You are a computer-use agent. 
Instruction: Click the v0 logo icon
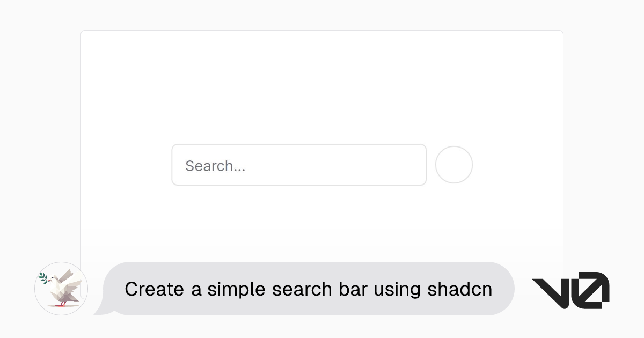[x=570, y=290]
